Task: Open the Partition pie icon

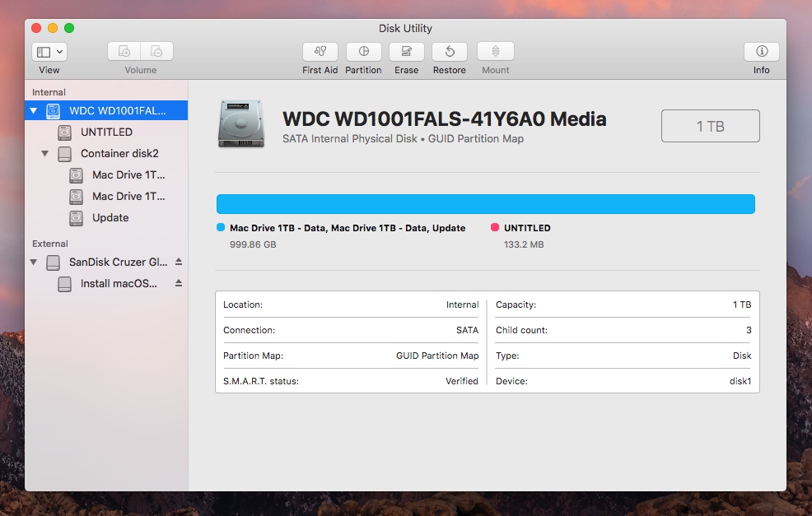Action: 363,51
